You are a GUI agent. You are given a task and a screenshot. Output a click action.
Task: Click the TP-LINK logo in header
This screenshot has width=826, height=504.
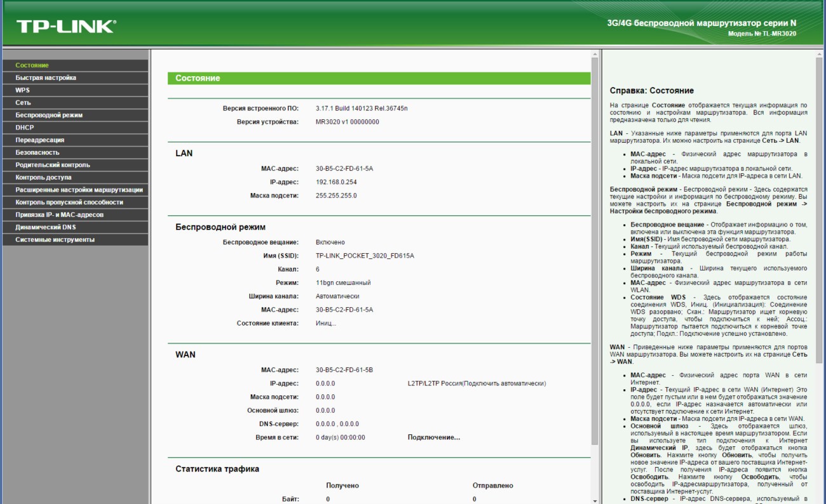(66, 26)
